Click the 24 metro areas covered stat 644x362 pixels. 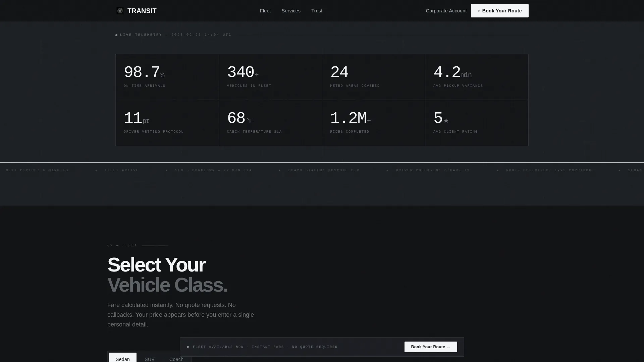coord(374,77)
